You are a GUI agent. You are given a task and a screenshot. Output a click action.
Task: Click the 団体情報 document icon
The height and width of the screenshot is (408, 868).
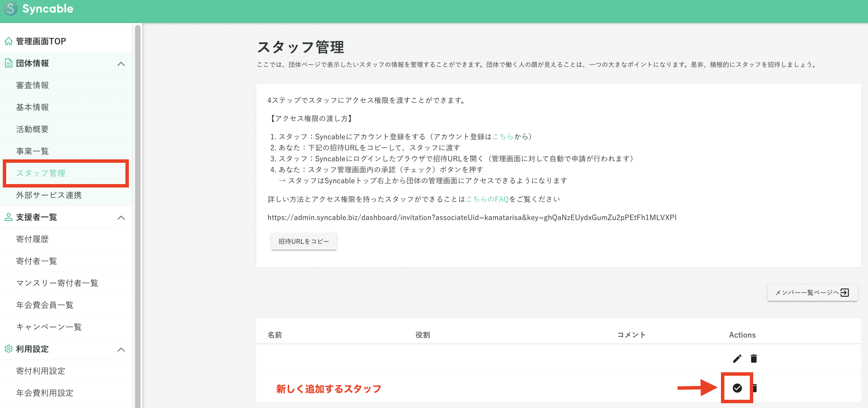pyautogui.click(x=9, y=63)
